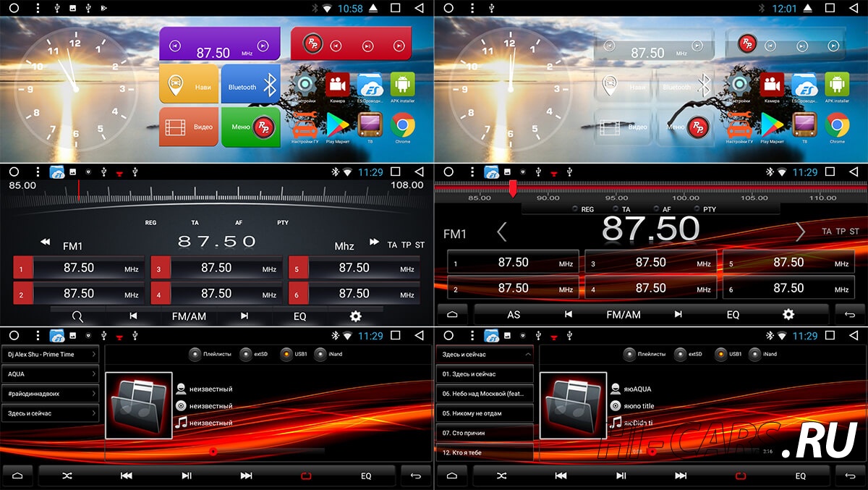Play track 07. Сто причин
The height and width of the screenshot is (490, 868).
tap(485, 433)
